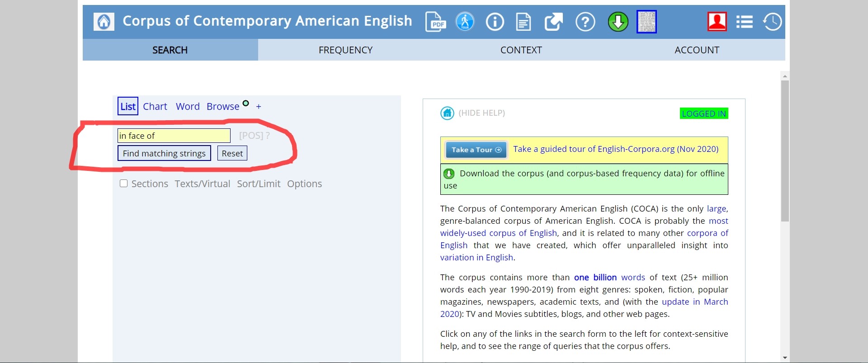Switch to the SEARCH tab
This screenshot has width=868, height=363.
click(x=170, y=50)
